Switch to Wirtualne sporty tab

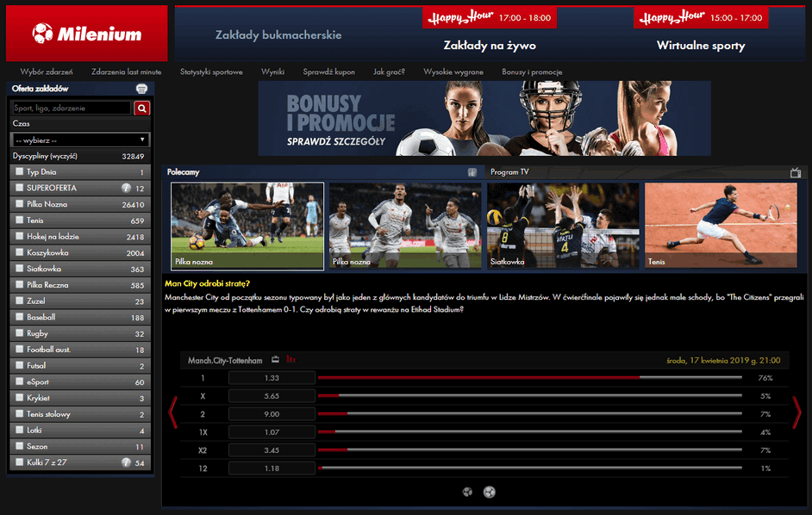(701, 46)
